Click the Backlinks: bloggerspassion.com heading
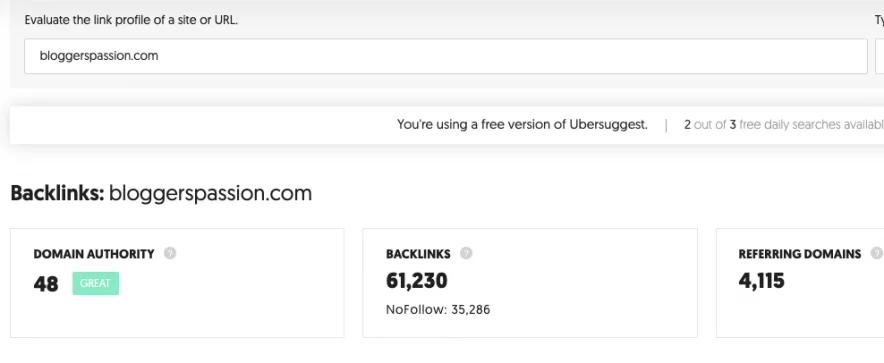The image size is (884, 363). [161, 193]
